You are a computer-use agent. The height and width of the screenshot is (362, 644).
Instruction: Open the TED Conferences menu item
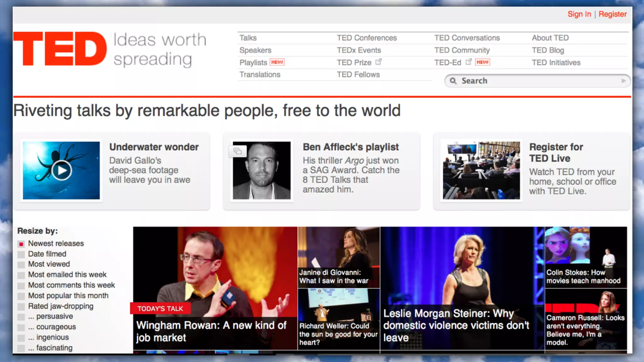[367, 38]
